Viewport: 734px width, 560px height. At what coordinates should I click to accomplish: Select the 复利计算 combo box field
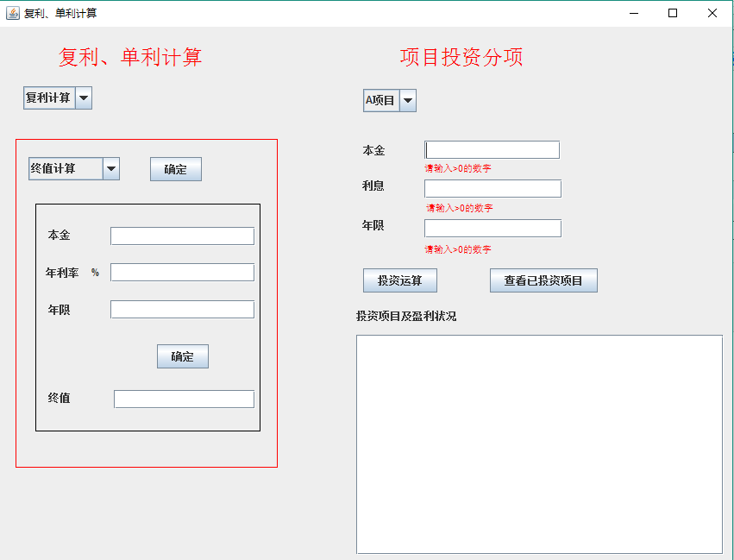(x=50, y=98)
